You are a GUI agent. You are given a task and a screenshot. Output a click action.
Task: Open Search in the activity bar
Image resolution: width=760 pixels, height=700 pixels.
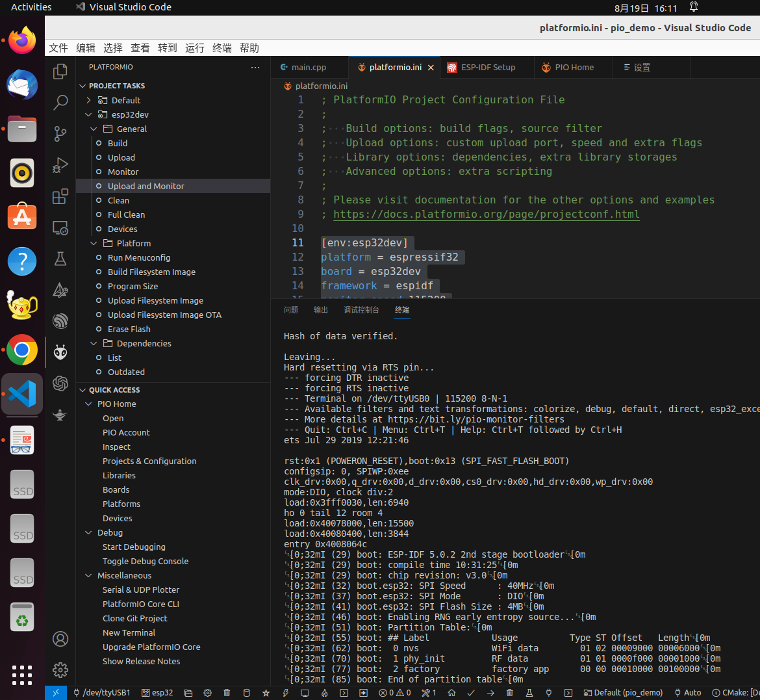click(60, 103)
